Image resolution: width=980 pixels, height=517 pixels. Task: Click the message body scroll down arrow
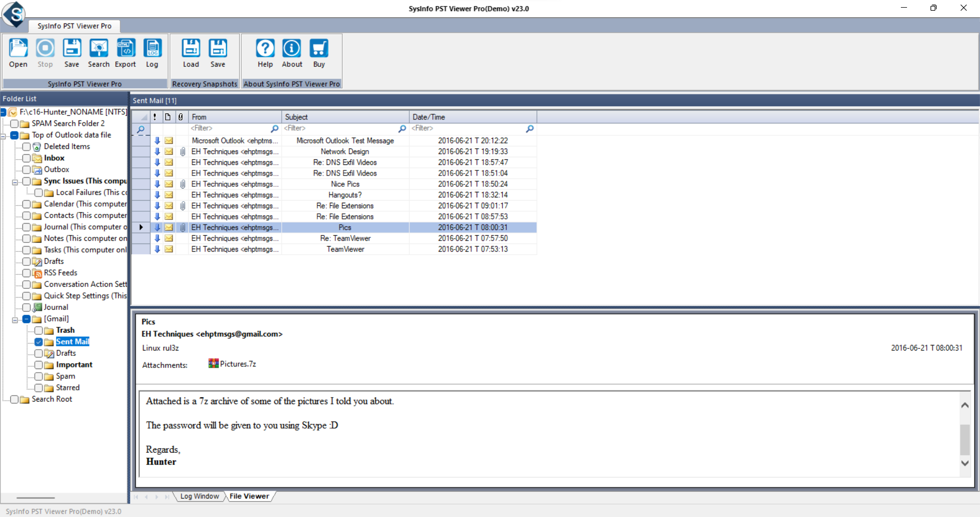pos(965,463)
